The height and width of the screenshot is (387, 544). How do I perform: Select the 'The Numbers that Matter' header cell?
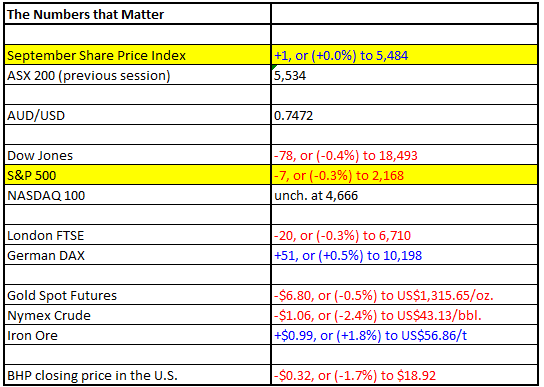point(137,14)
